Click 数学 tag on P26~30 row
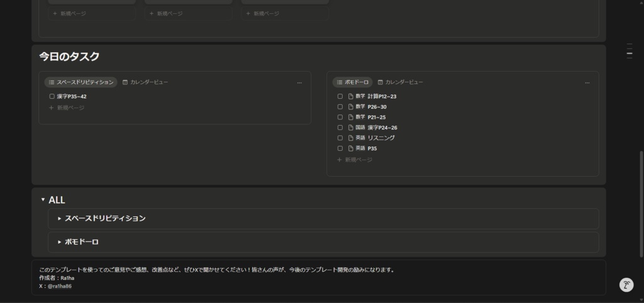Viewport: 644px width, 303px height. click(x=360, y=107)
